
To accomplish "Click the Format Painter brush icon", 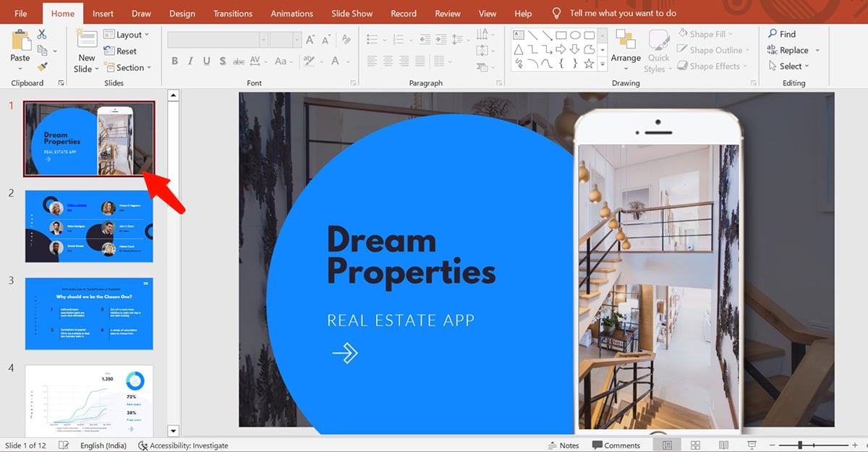I will pos(42,67).
